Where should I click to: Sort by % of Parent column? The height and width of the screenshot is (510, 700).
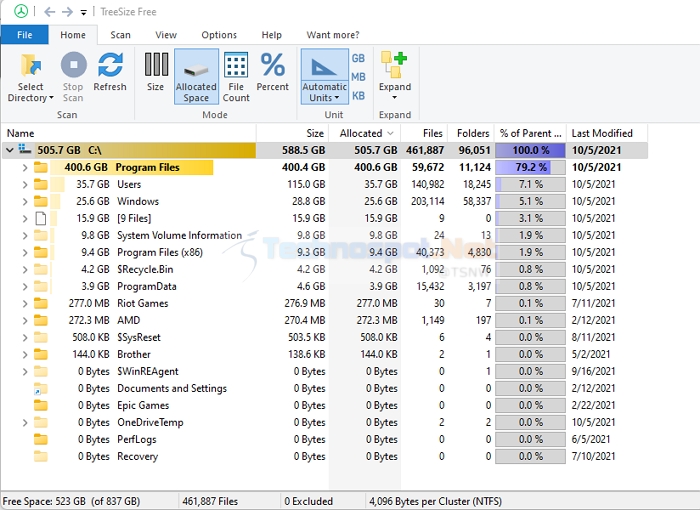(x=530, y=133)
